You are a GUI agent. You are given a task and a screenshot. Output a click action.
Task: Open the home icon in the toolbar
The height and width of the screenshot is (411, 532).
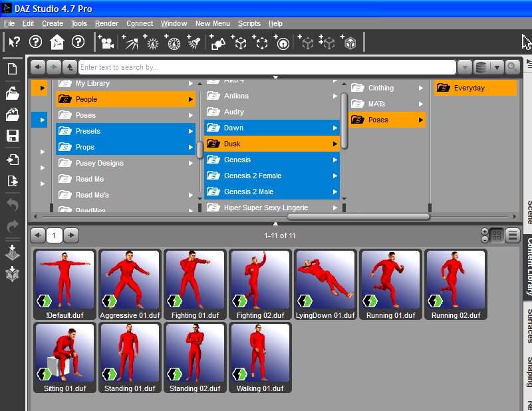pyautogui.click(x=57, y=43)
